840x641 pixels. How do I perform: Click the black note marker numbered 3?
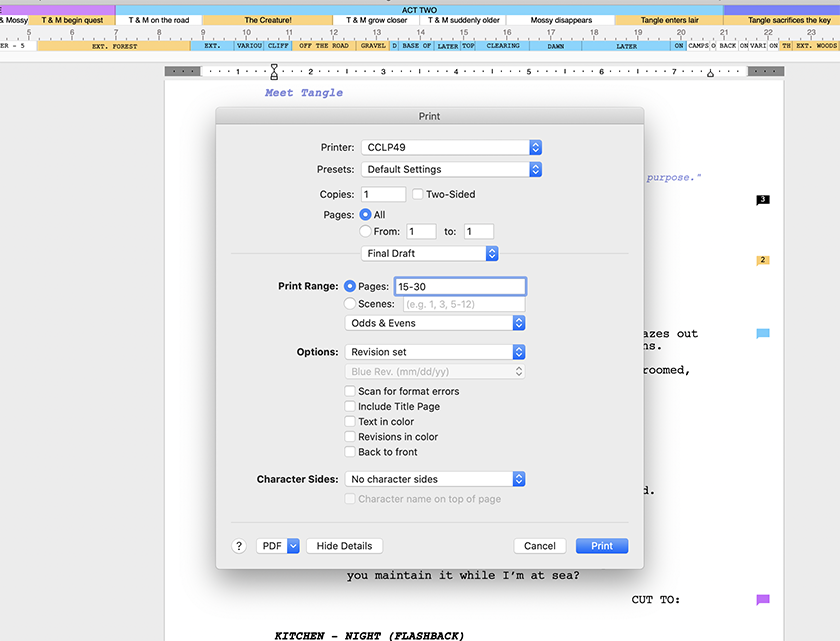[763, 200]
